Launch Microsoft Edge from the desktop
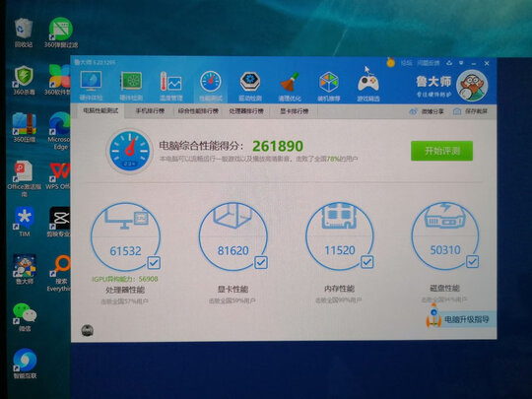 point(60,124)
